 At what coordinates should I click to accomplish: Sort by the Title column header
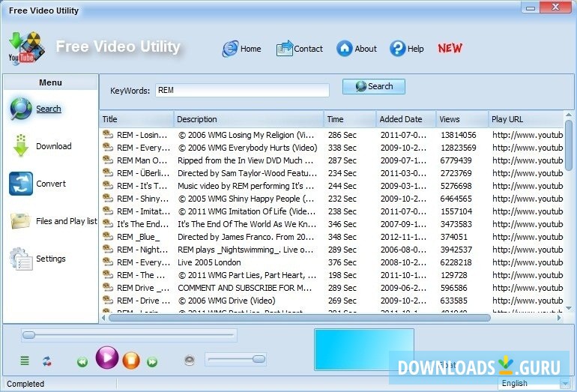click(136, 119)
